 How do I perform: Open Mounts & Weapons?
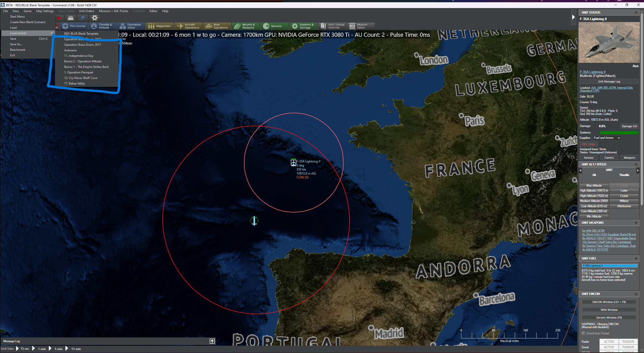[246, 26]
